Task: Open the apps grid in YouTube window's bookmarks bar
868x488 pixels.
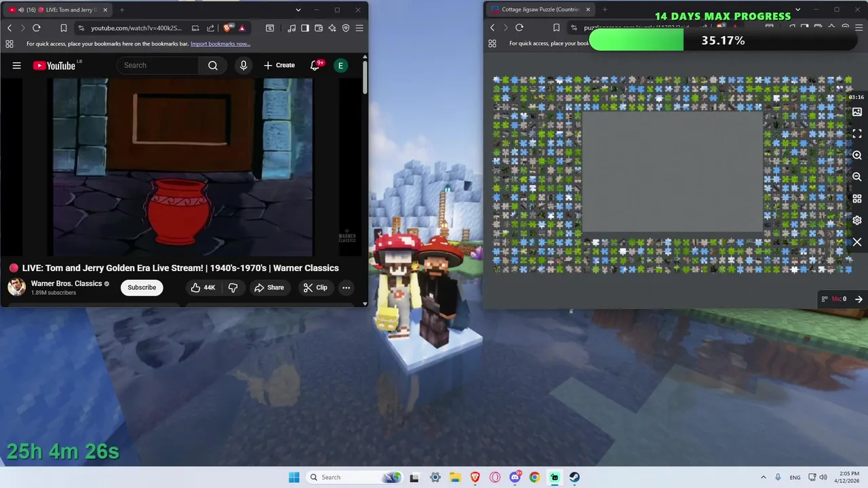Action: (9, 43)
